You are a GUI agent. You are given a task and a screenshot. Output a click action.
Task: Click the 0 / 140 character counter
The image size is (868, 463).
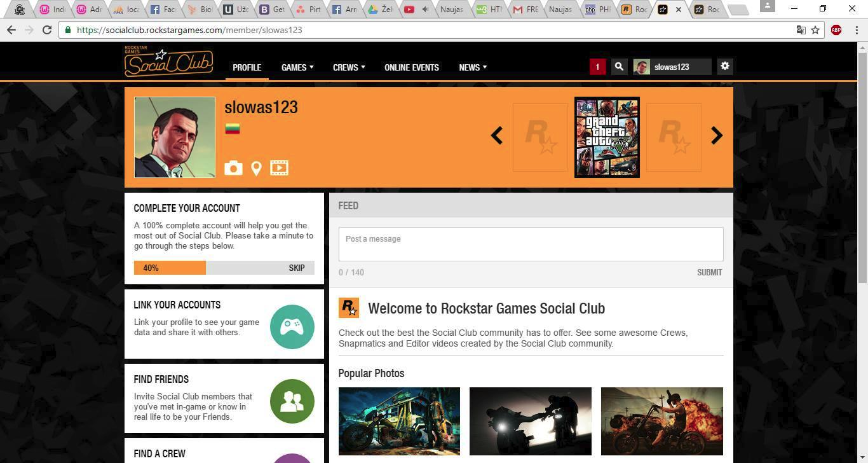click(x=351, y=272)
